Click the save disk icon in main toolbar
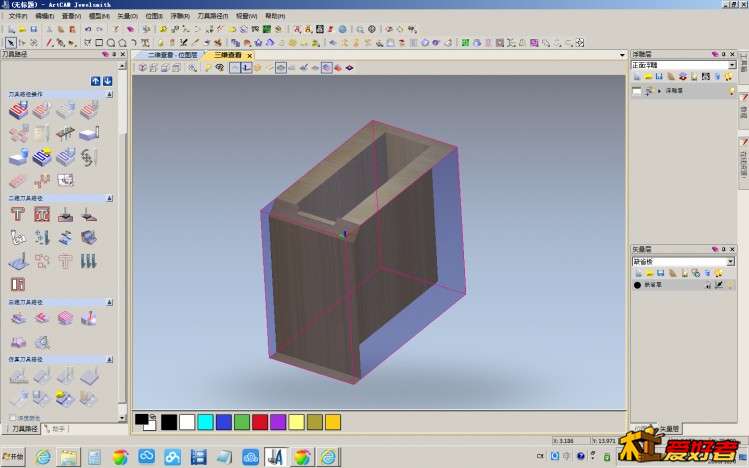Image resolution: width=749 pixels, height=468 pixels. point(33,30)
